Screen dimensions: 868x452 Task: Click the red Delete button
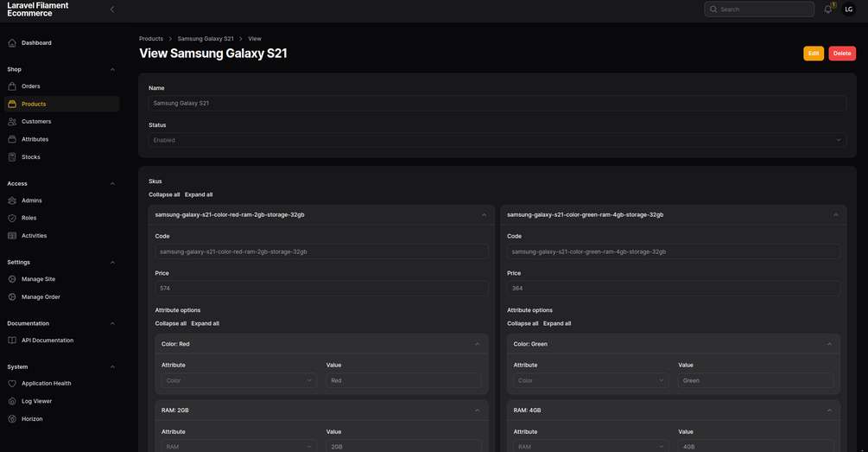coord(842,54)
